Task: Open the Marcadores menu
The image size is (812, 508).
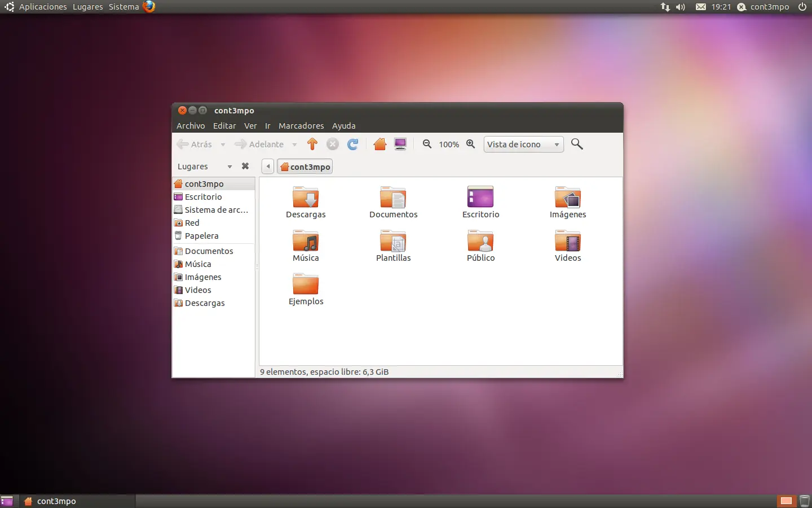Action: tap(301, 126)
